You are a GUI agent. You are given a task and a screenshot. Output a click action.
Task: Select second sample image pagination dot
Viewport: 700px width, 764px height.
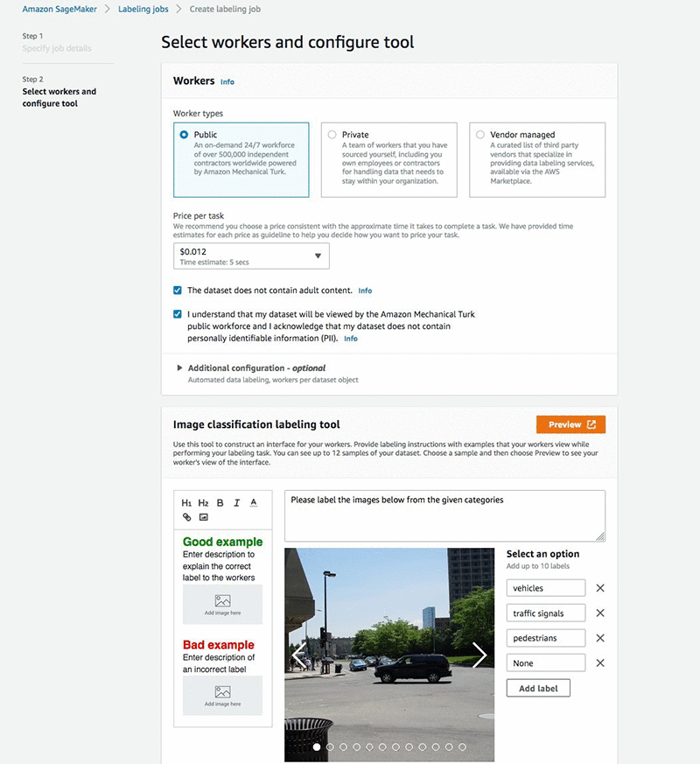[x=330, y=746]
